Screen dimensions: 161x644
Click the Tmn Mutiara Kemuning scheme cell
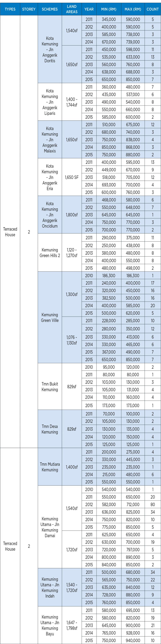50,467
